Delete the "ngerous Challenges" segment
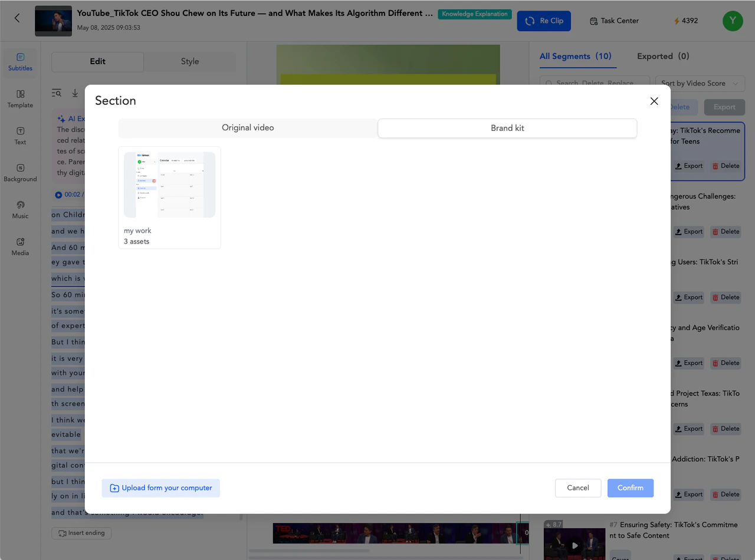The image size is (755, 560). point(726,232)
